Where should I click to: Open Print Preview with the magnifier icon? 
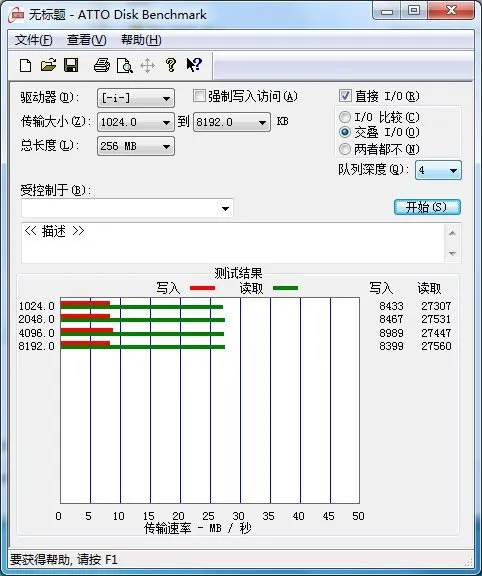pos(125,66)
